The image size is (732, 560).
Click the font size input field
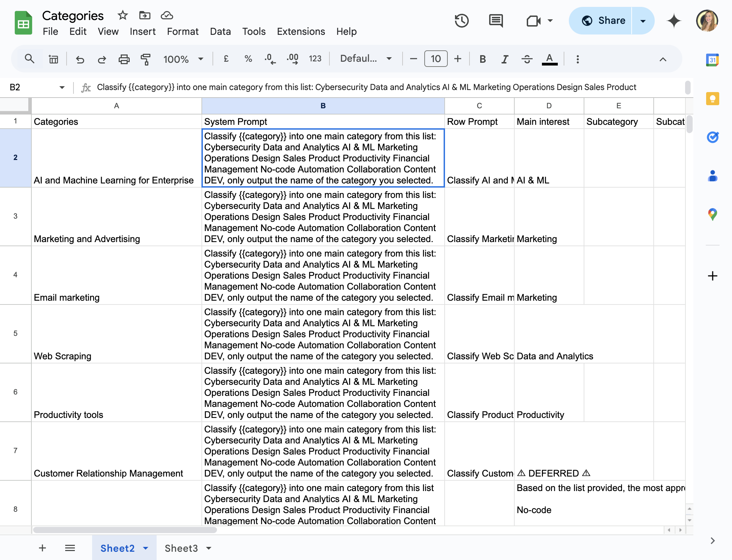436,59
